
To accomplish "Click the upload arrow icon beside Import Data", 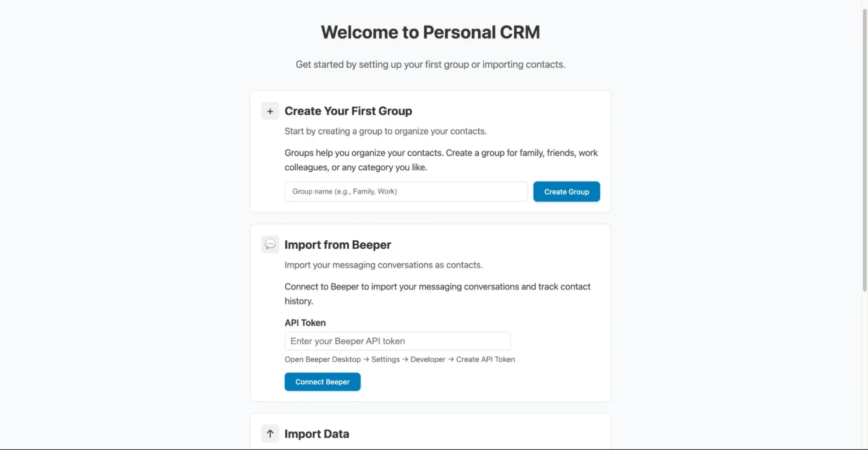I will (x=270, y=434).
